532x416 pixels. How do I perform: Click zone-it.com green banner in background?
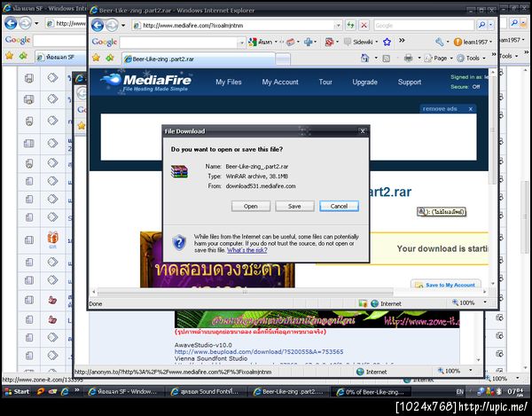(317, 319)
